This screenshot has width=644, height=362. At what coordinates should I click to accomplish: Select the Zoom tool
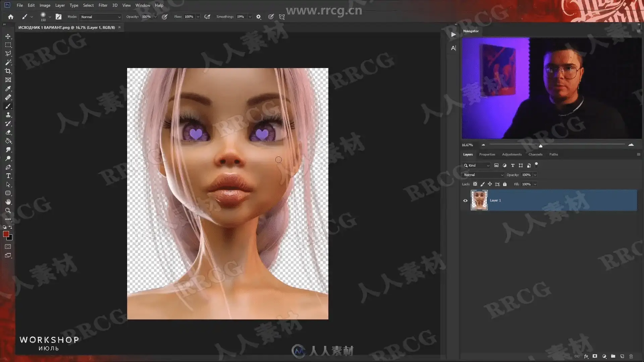click(8, 210)
